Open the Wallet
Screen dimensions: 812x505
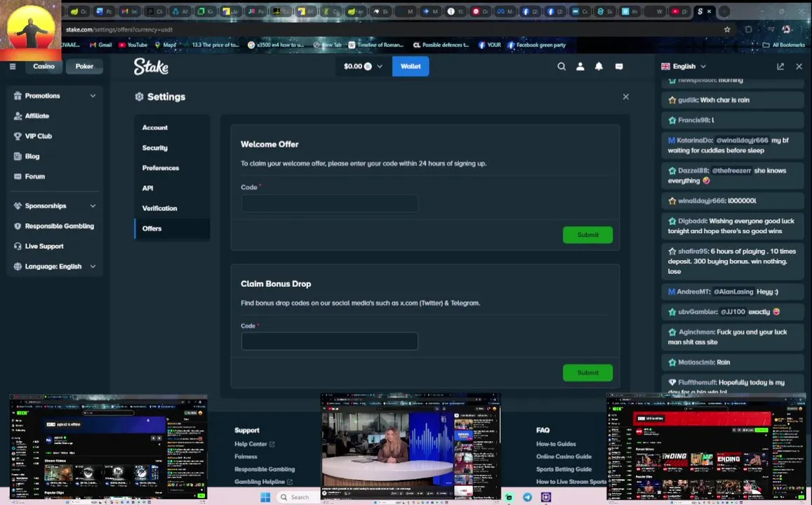click(x=410, y=66)
